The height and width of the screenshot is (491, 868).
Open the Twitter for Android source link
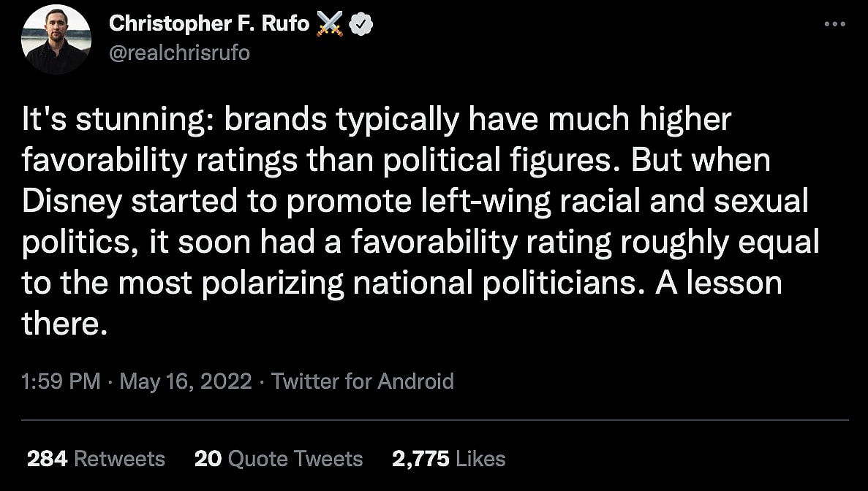click(x=362, y=381)
